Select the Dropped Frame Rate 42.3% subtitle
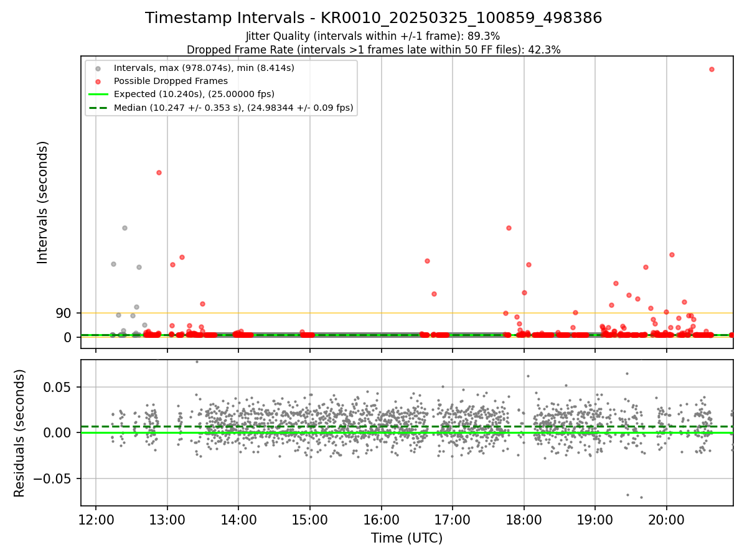747x560 pixels. click(x=374, y=50)
